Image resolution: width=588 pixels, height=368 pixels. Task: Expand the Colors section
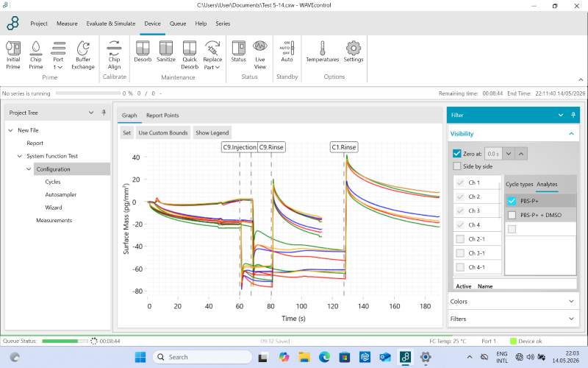[x=513, y=302]
